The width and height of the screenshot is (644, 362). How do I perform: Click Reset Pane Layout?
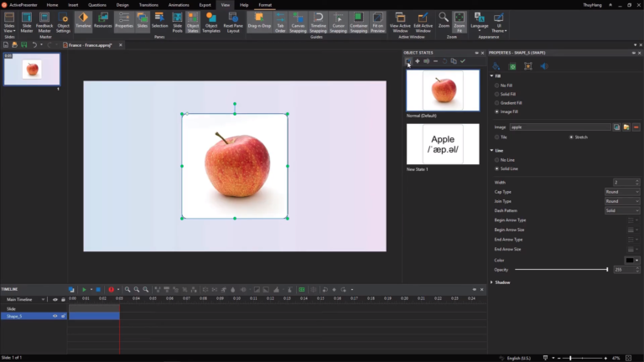coord(233,22)
